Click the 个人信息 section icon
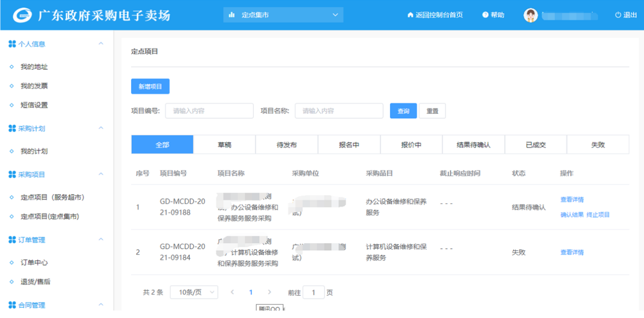This screenshot has height=318, width=644. (12, 44)
